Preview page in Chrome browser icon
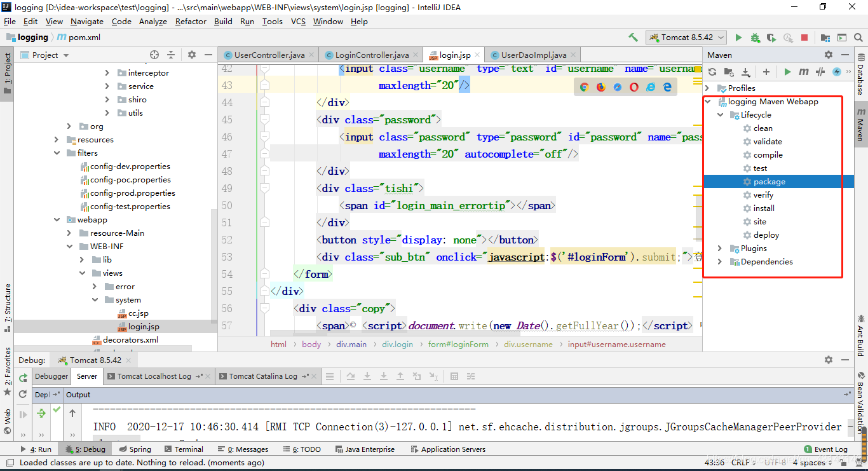The height and width of the screenshot is (471, 868). [584, 87]
